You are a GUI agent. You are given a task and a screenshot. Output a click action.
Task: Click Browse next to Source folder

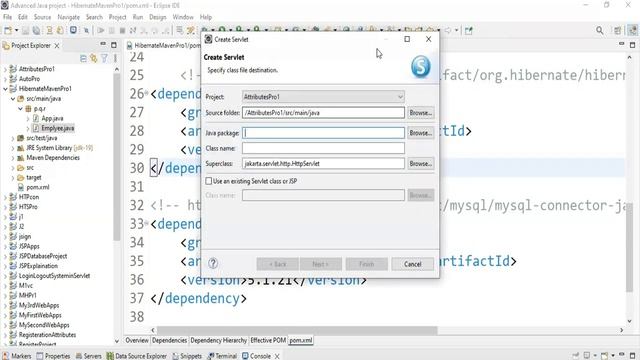tap(420, 113)
